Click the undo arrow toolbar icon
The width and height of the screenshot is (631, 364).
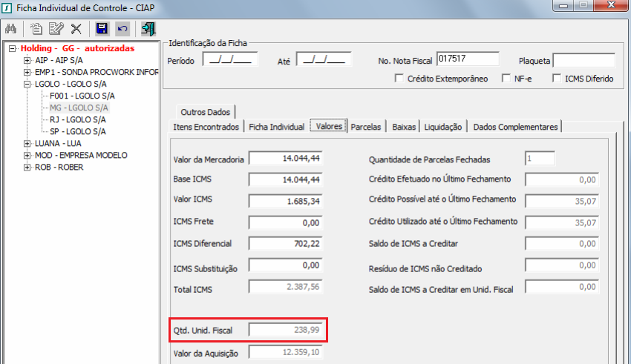point(122,29)
